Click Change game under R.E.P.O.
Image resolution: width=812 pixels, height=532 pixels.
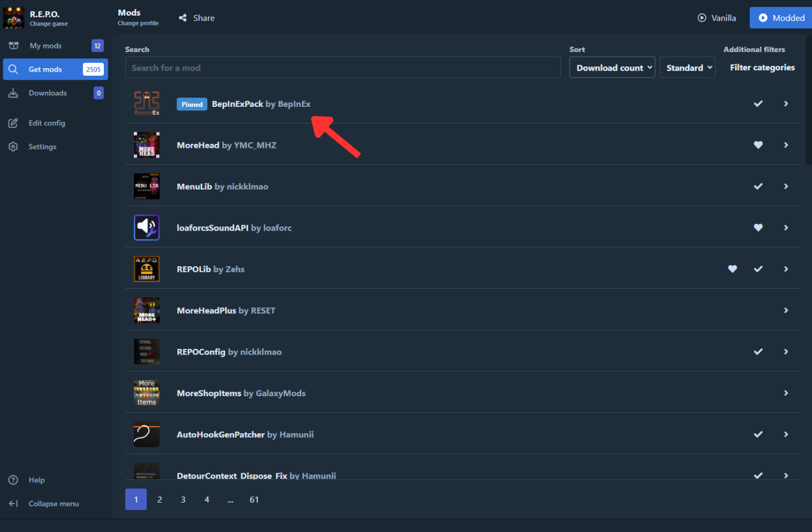pos(49,24)
